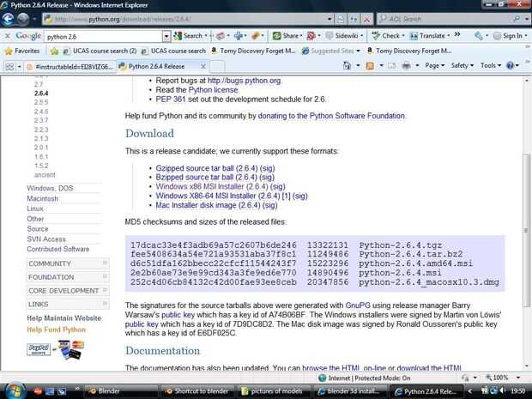Expand the LINKS sidebar section

68,305
